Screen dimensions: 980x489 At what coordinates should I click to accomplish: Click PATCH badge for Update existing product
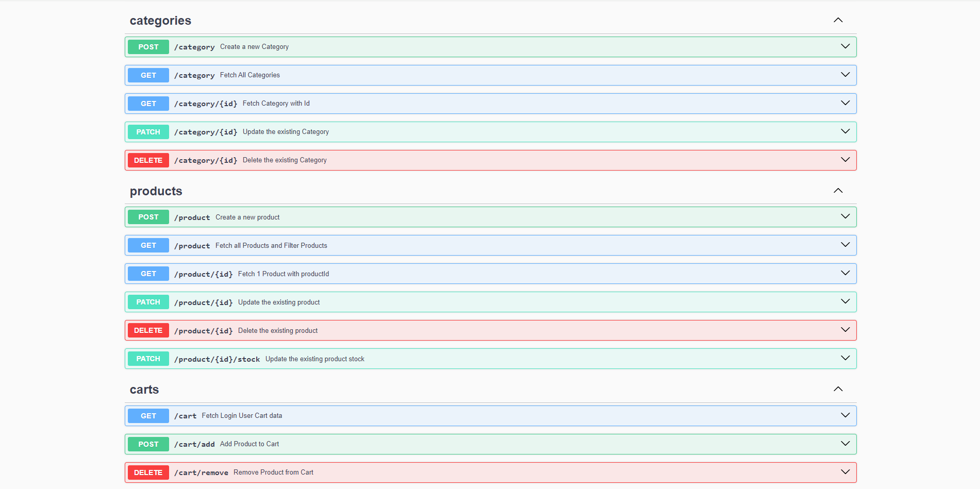(x=148, y=302)
